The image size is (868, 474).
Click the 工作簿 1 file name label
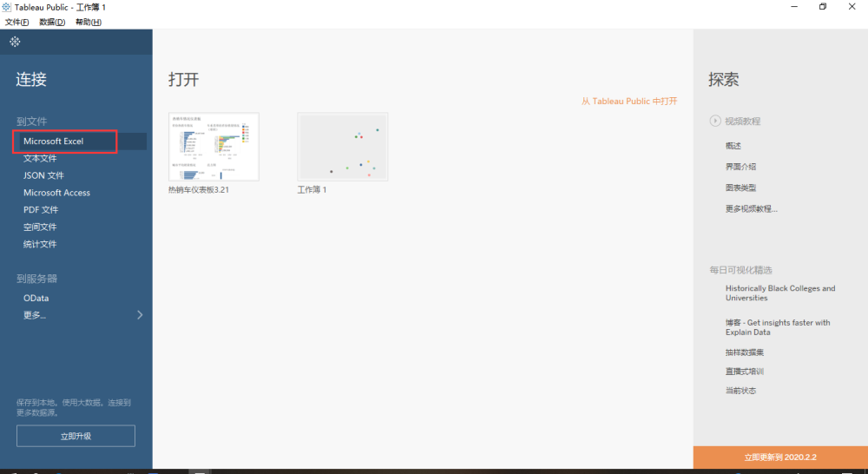[312, 189]
